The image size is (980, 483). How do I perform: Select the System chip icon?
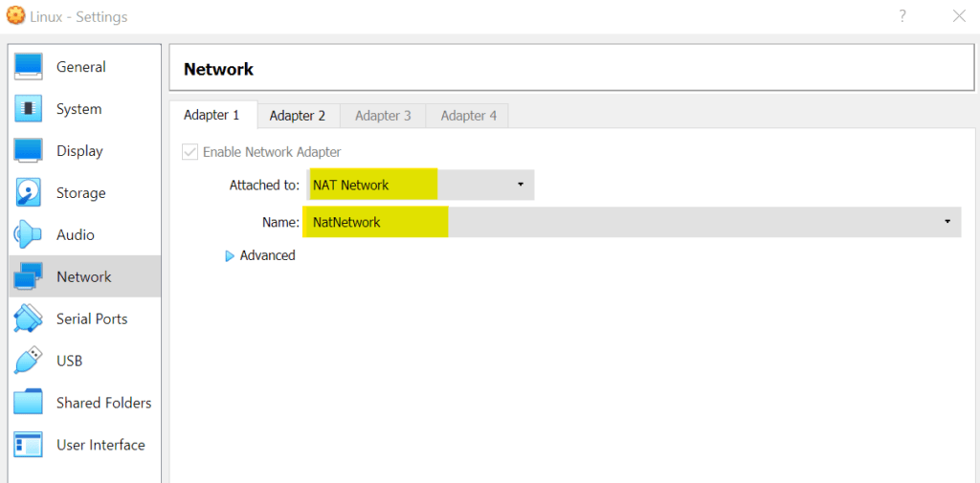[28, 109]
